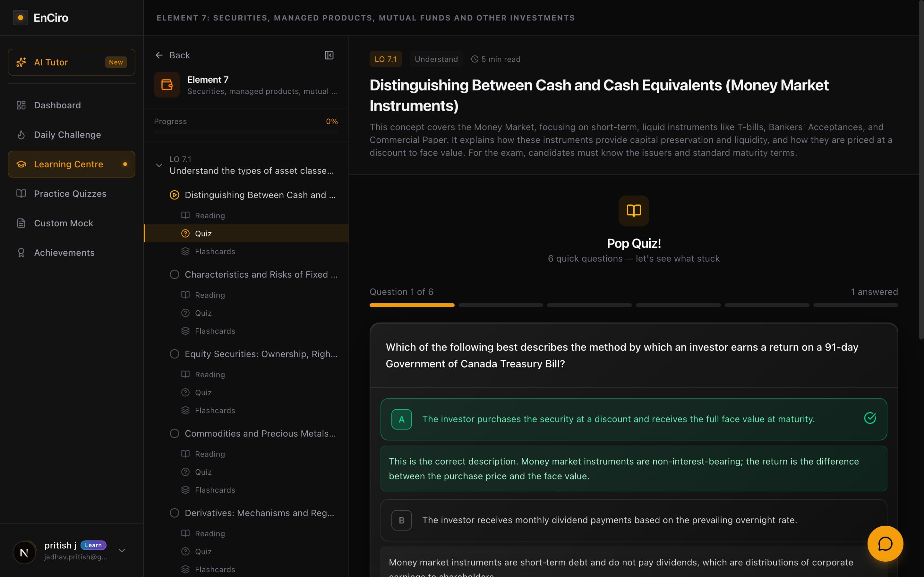Click the Achievements ribbon icon
Viewport: 924px width, 577px height.
coord(21,253)
